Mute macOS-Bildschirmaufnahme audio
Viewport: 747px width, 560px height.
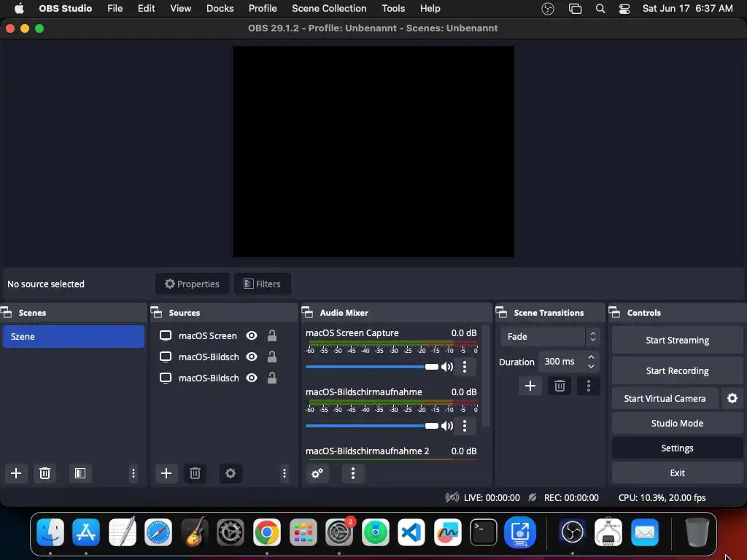447,426
